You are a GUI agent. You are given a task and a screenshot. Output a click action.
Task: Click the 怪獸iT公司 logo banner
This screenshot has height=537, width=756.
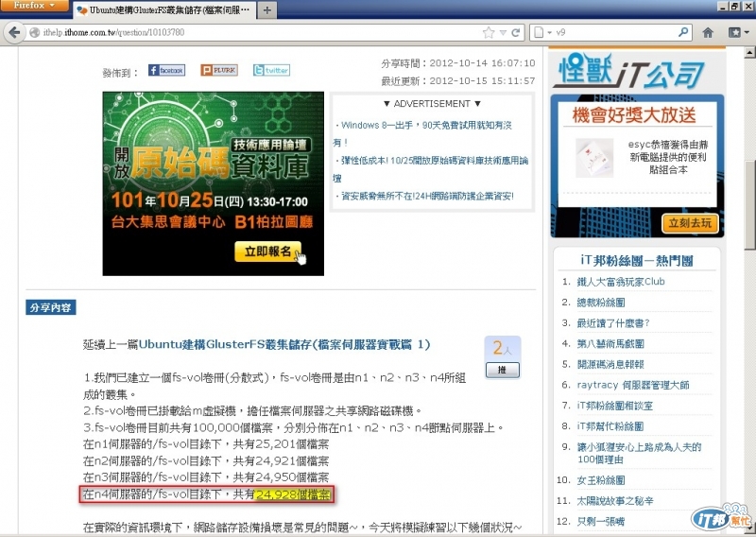[x=630, y=71]
